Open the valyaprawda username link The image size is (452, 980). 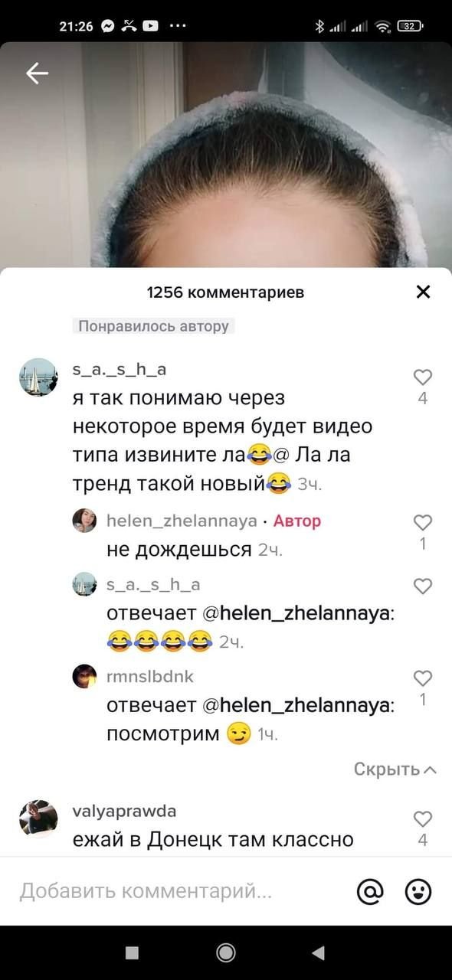pyautogui.click(x=123, y=812)
